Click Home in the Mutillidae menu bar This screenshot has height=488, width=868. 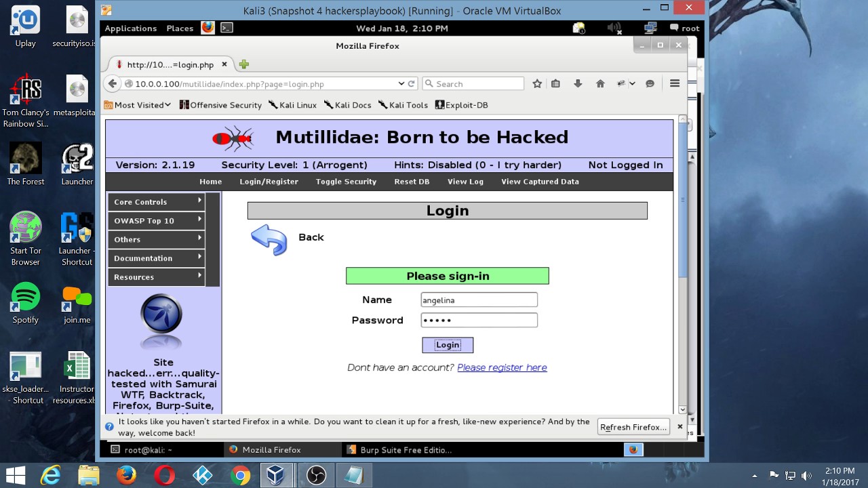click(210, 182)
